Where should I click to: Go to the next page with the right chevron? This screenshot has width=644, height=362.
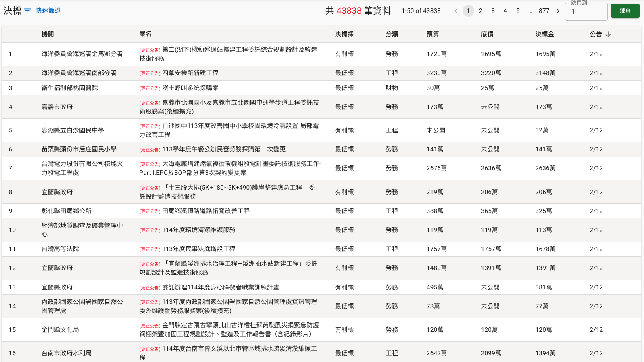point(558,11)
